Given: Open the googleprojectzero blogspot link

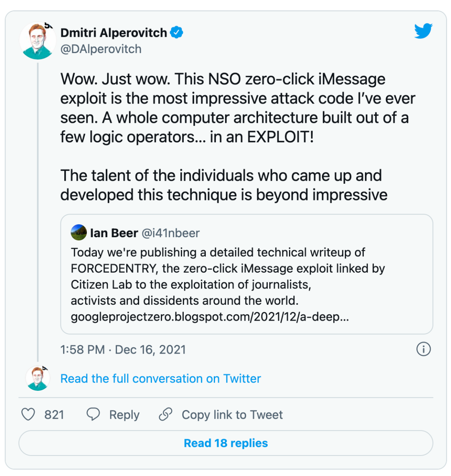Looking at the screenshot, I should (x=210, y=317).
